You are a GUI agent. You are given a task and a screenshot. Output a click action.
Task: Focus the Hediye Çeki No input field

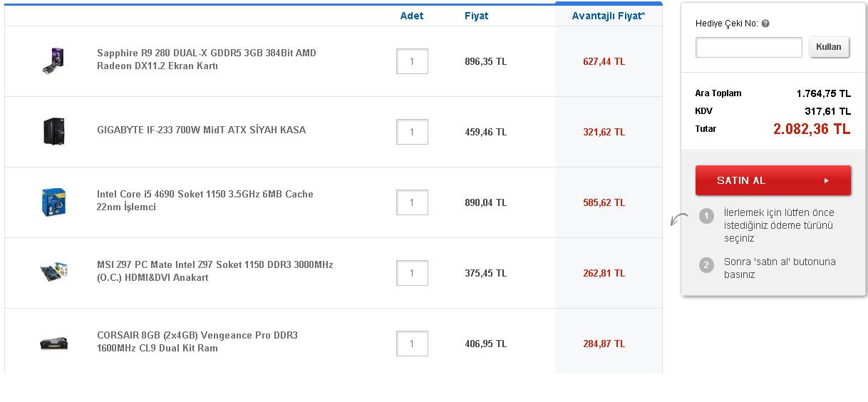[749, 47]
